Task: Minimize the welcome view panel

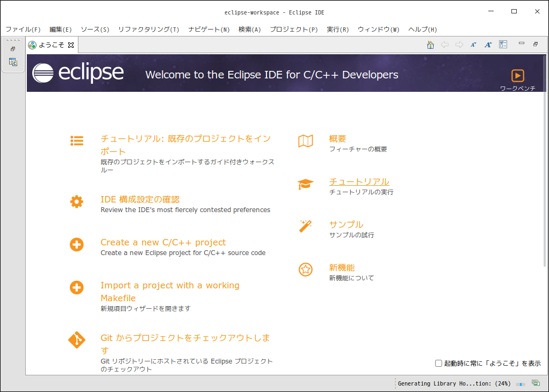Action: click(x=522, y=43)
